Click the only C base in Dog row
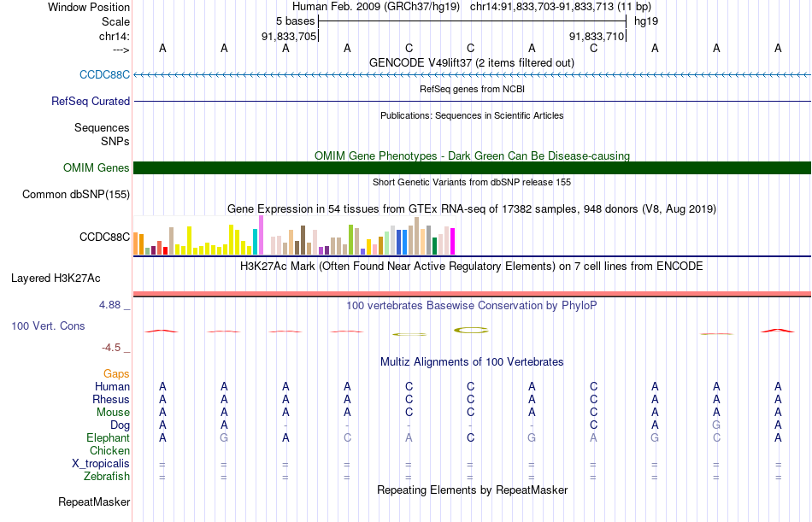This screenshot has width=812, height=522. pos(593,425)
